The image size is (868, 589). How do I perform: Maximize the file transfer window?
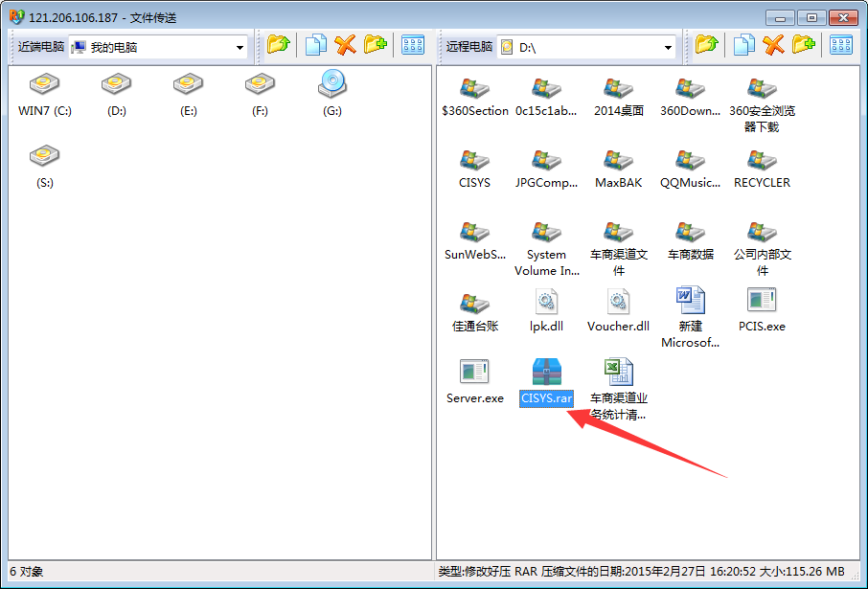[x=812, y=17]
